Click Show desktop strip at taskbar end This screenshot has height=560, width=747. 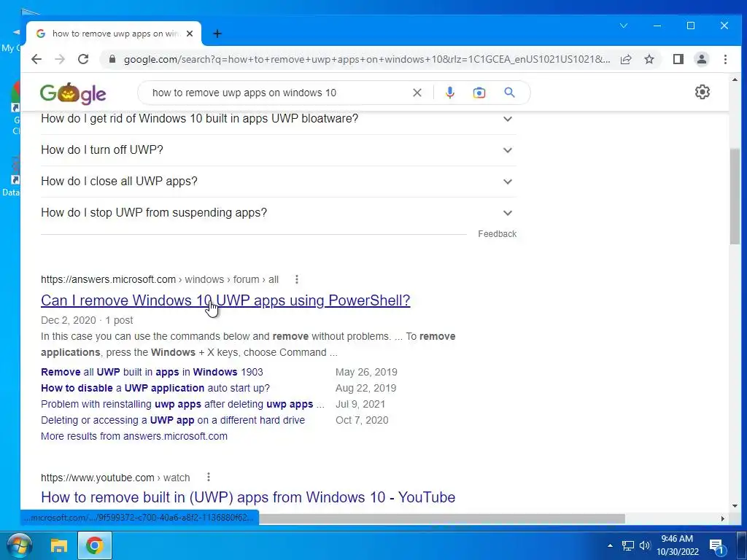pyautogui.click(x=743, y=545)
